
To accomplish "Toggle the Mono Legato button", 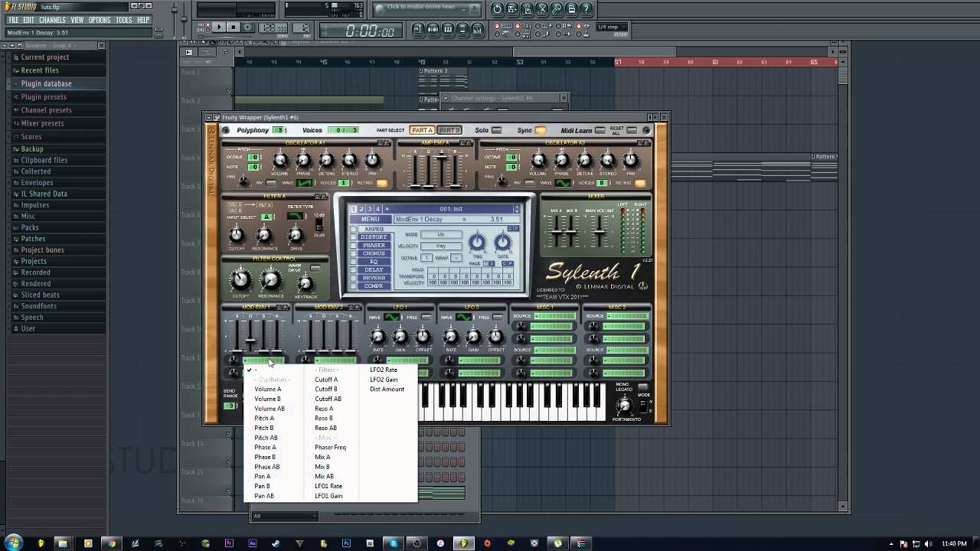I will pos(642,386).
